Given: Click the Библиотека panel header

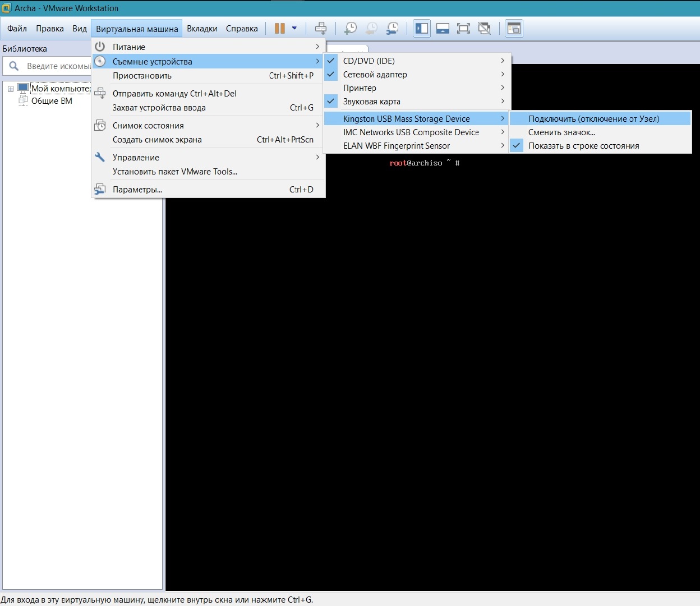Looking at the screenshot, I should tap(25, 49).
